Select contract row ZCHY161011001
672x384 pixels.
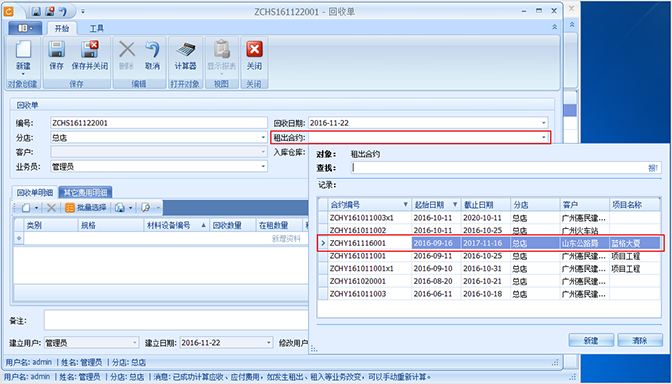489,256
